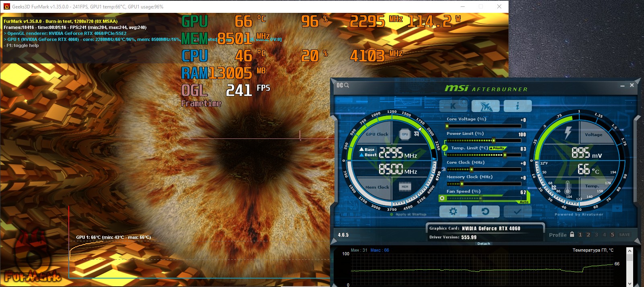Minimize the MSI Afterburner window

622,85
